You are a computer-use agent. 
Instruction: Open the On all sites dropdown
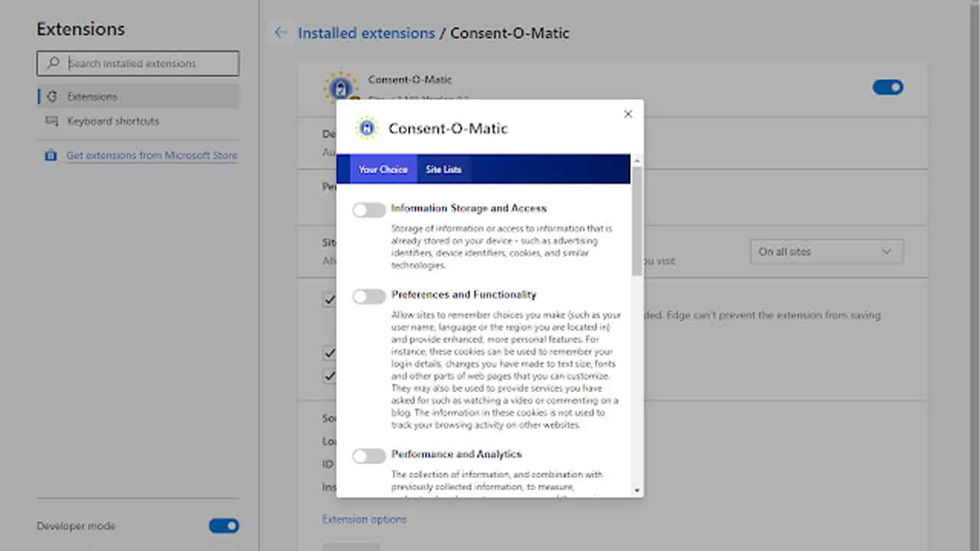click(827, 252)
